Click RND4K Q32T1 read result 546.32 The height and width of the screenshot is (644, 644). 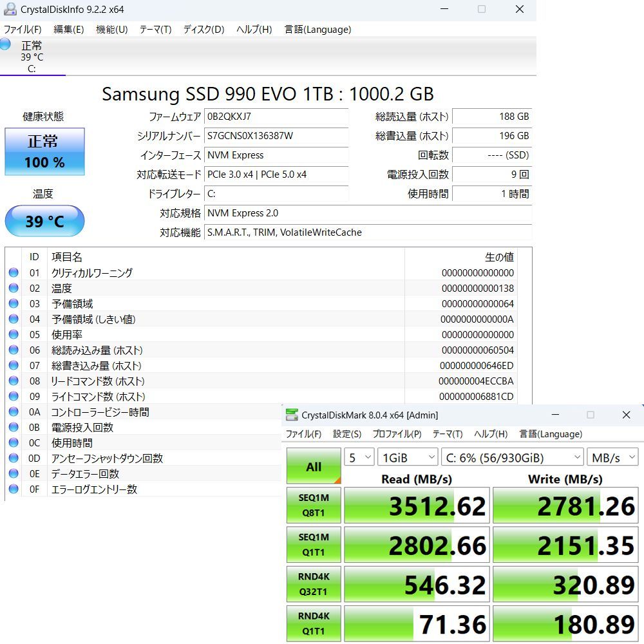pos(417,584)
